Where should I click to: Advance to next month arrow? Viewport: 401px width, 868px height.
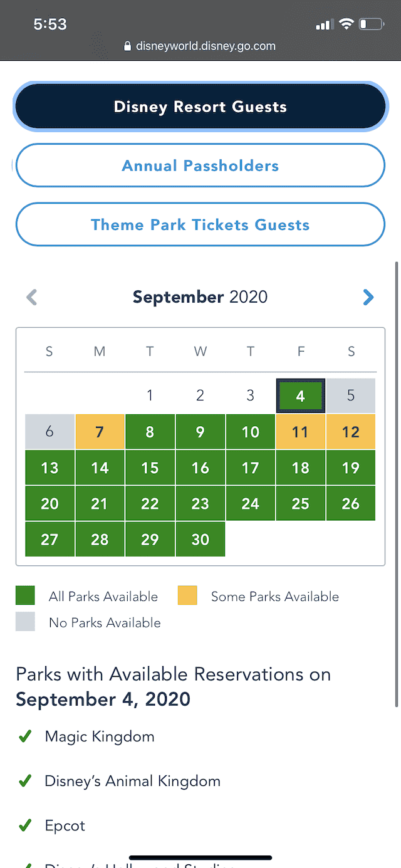coord(368,297)
